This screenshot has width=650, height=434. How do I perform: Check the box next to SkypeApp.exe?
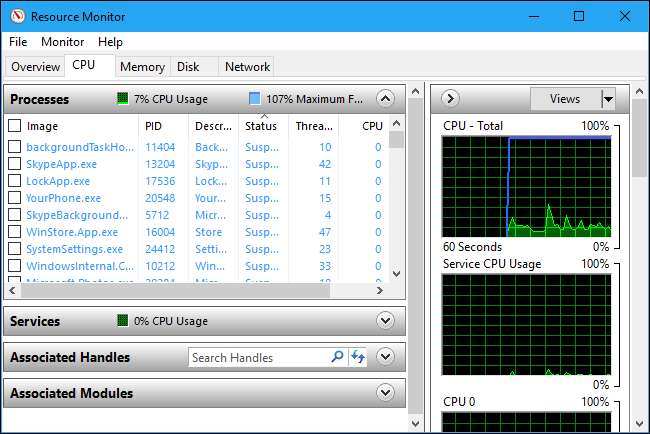[14, 164]
